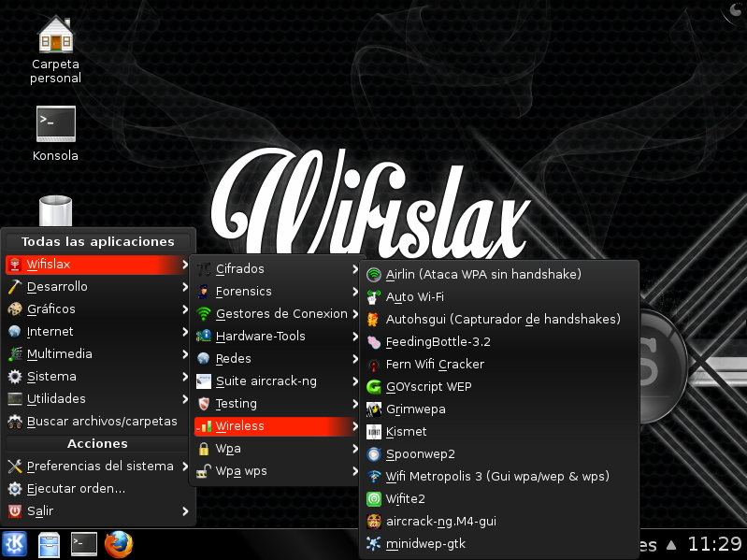Screen dimensions: 747x560
Task: Click the Forensics detective icon
Action: (x=204, y=292)
